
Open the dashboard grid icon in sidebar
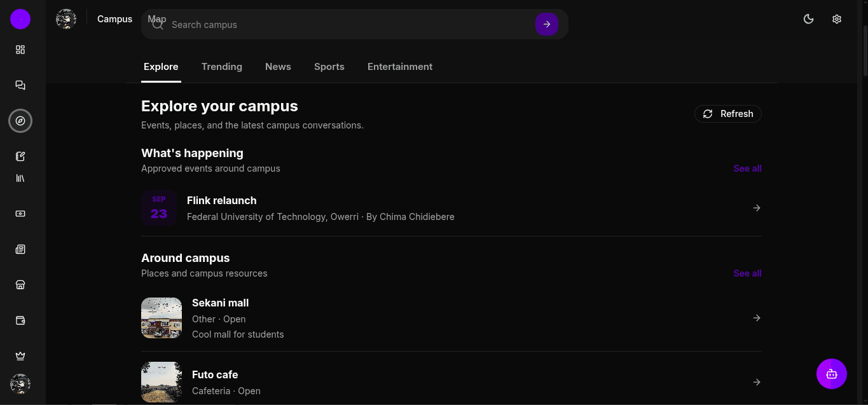(20, 50)
